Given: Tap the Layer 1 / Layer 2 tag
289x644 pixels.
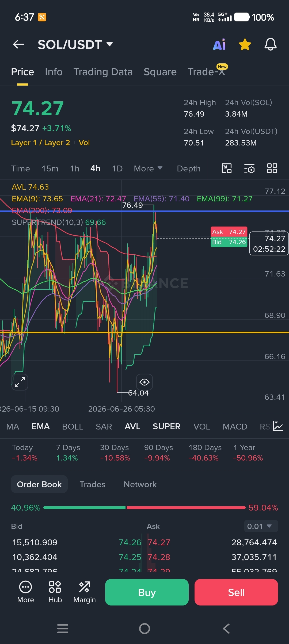Looking at the screenshot, I should [40, 143].
